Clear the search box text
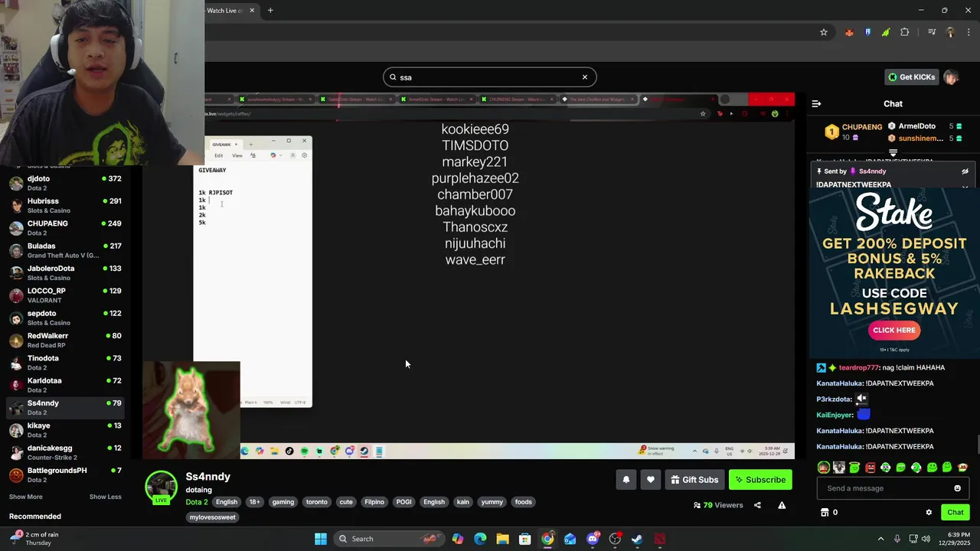980x551 pixels. tap(585, 77)
